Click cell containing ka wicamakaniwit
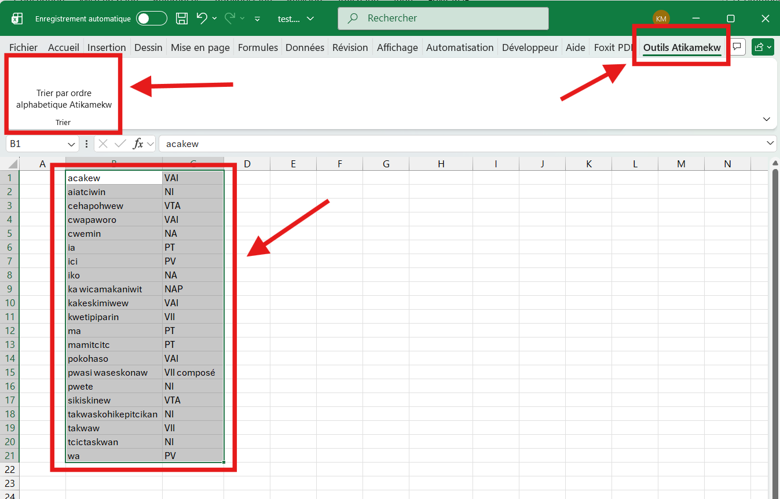Screen dimensions: 780x499 point(114,289)
